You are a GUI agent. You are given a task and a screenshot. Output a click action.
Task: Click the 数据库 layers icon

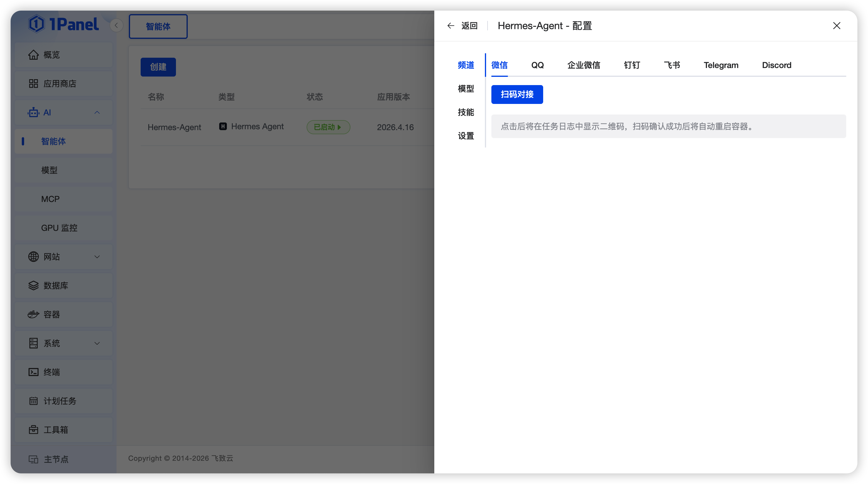[33, 286]
